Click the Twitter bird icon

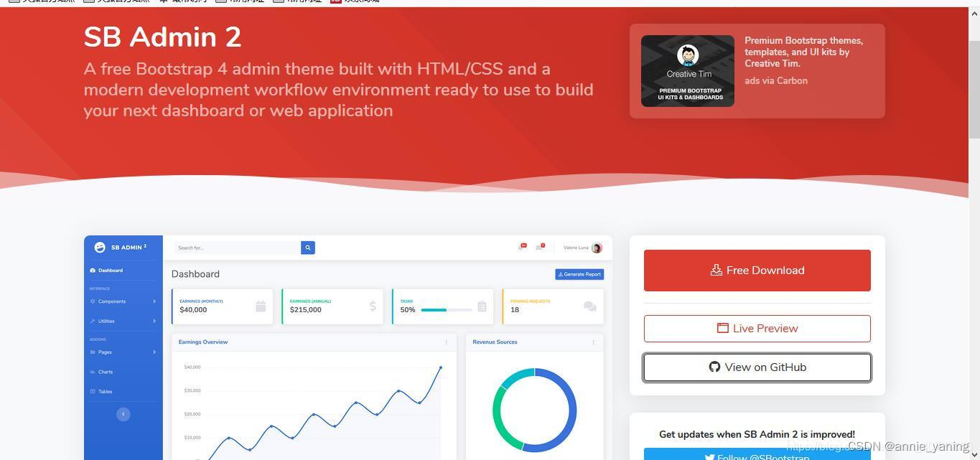tap(709, 456)
